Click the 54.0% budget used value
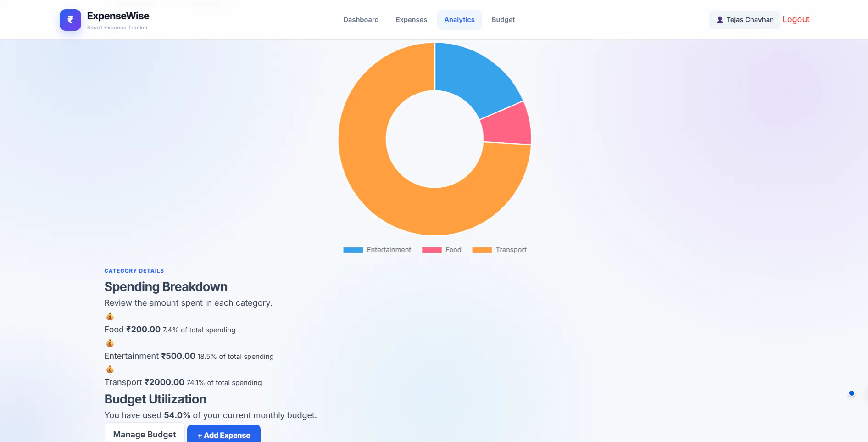Viewport: 868px width, 442px height. point(177,415)
